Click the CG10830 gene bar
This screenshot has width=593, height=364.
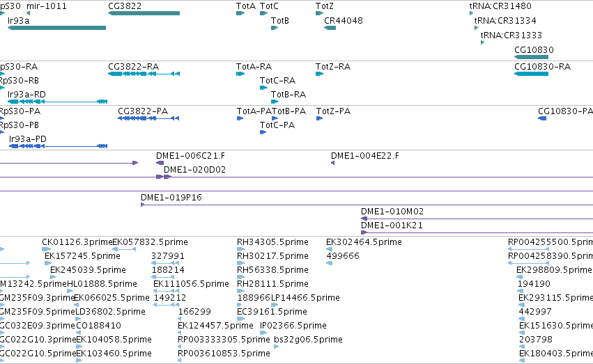pyautogui.click(x=532, y=57)
